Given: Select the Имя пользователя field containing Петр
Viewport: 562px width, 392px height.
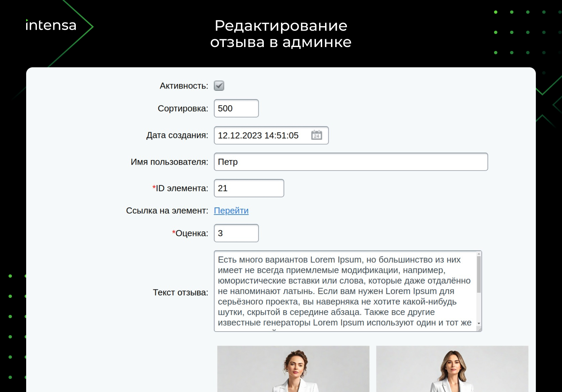Looking at the screenshot, I should click(x=351, y=162).
